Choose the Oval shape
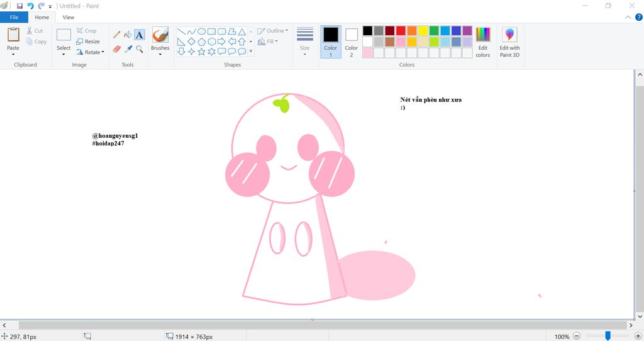 201,31
